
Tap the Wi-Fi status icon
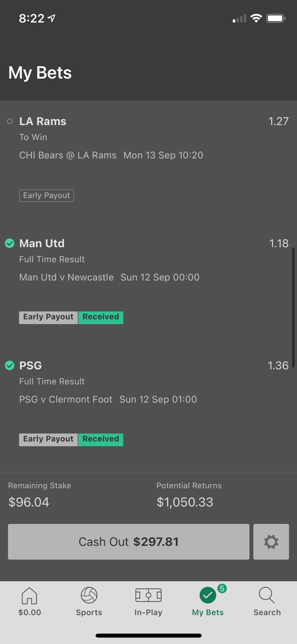point(256,18)
